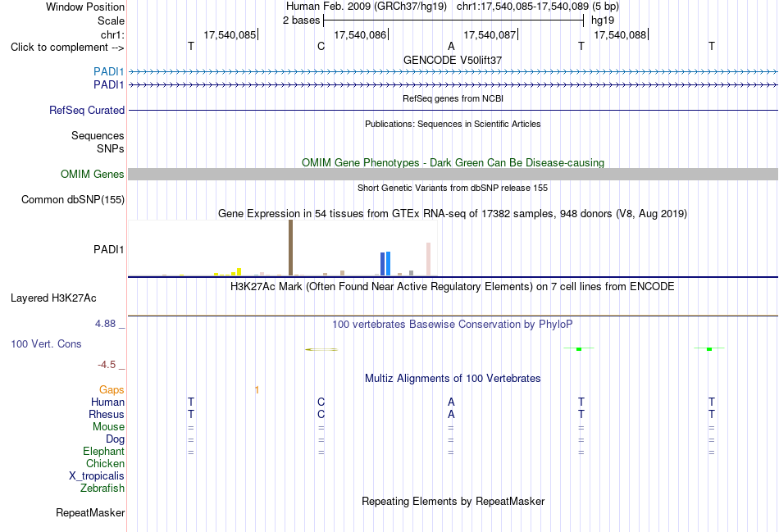The image size is (779, 532).
Task: Click the yellow PhyloP conservation bar under base C
Action: 321,350
